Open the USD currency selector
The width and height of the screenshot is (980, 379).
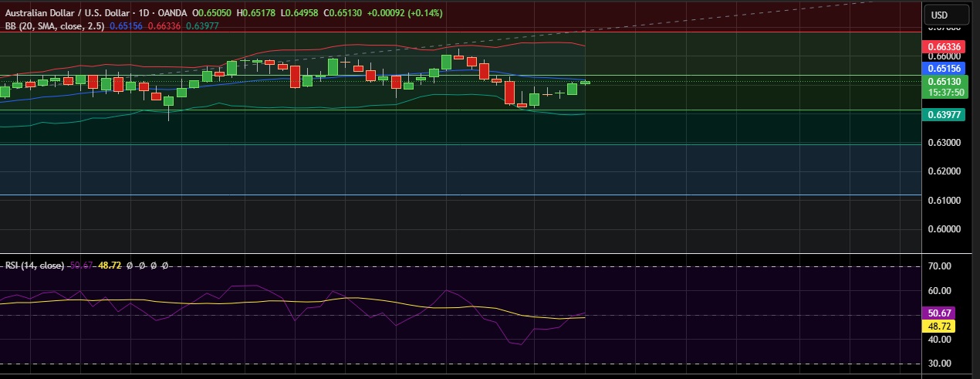point(939,15)
